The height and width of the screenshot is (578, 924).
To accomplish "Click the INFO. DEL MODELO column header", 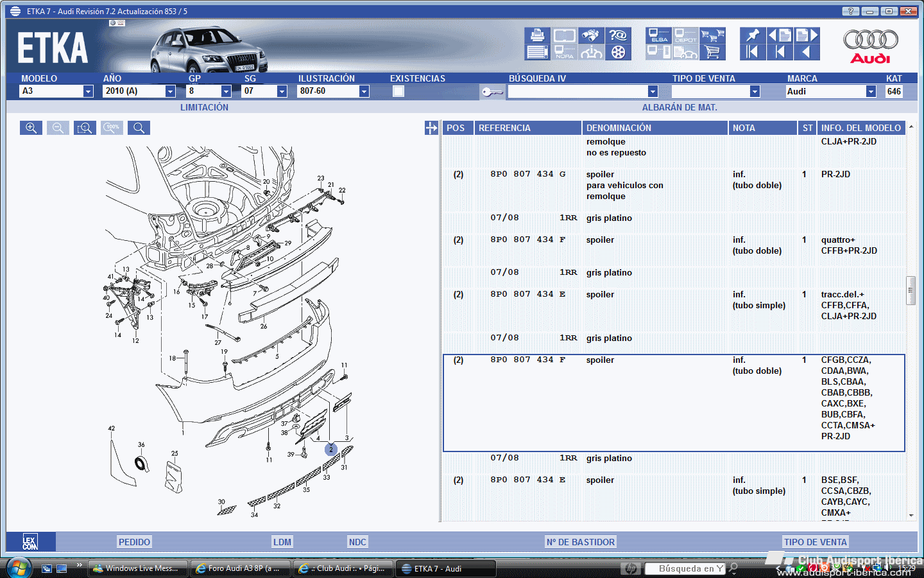I will [x=861, y=128].
